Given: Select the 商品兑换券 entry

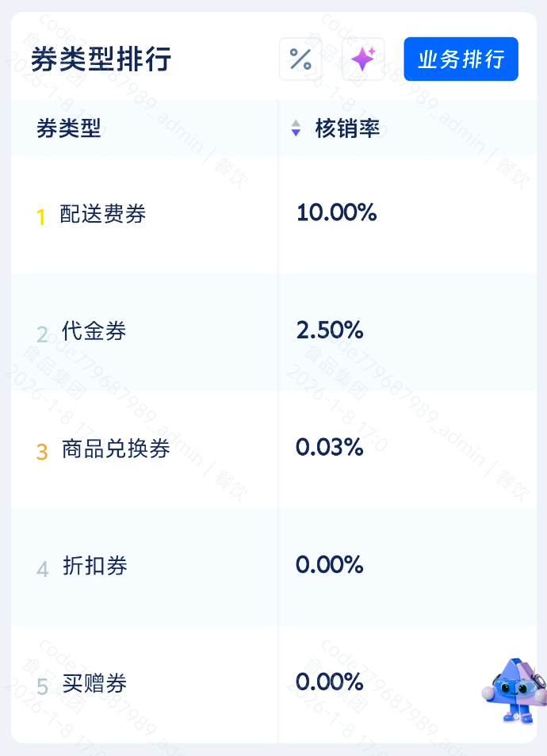Looking at the screenshot, I should click(x=116, y=449).
